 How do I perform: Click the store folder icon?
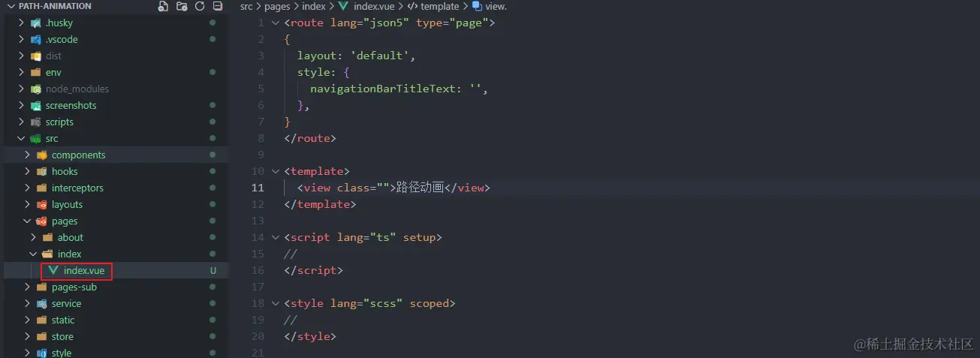click(41, 336)
